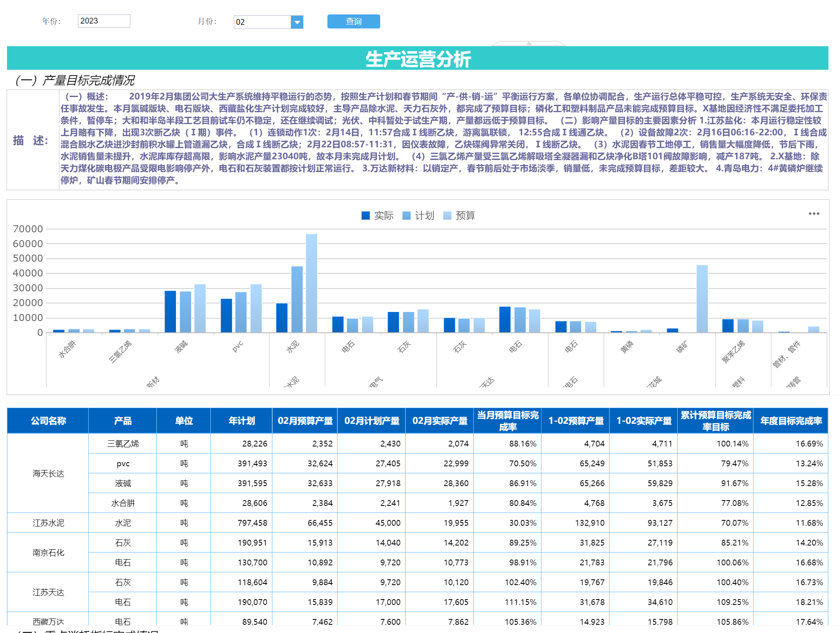Click the 年度目标完成率 column header

tap(791, 420)
